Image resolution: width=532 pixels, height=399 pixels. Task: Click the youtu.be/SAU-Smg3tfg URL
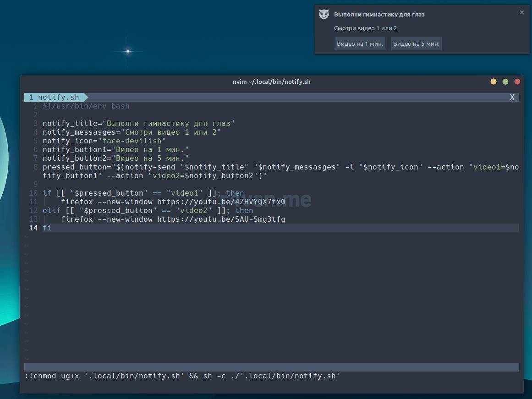[221, 219]
